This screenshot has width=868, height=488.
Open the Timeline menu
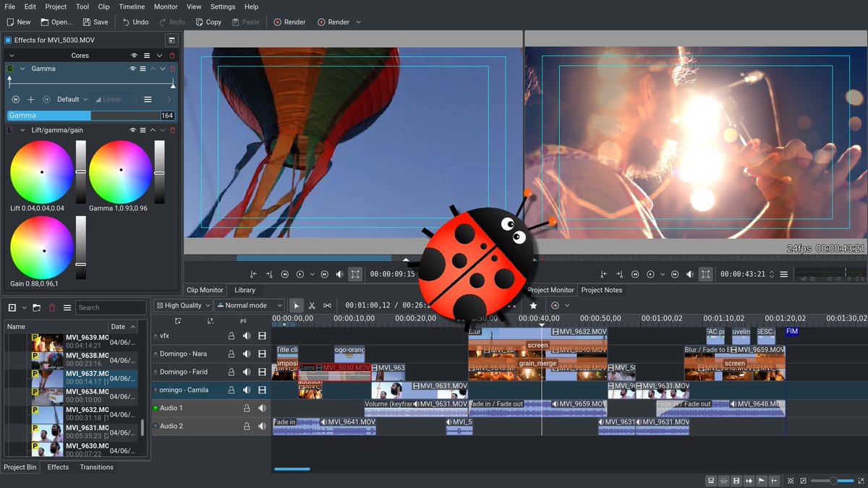tap(132, 7)
